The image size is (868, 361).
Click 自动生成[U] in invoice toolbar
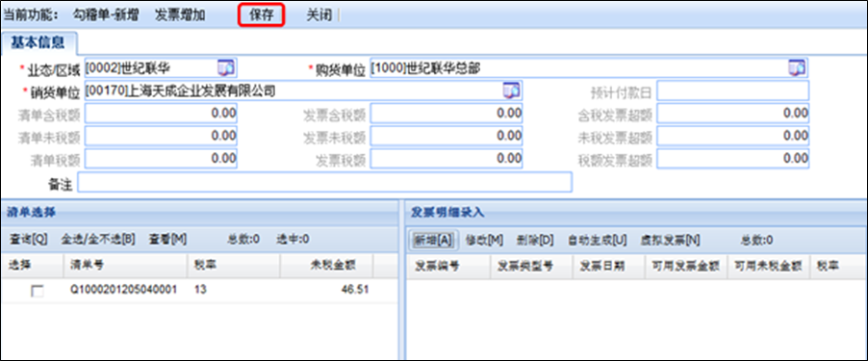pos(598,240)
